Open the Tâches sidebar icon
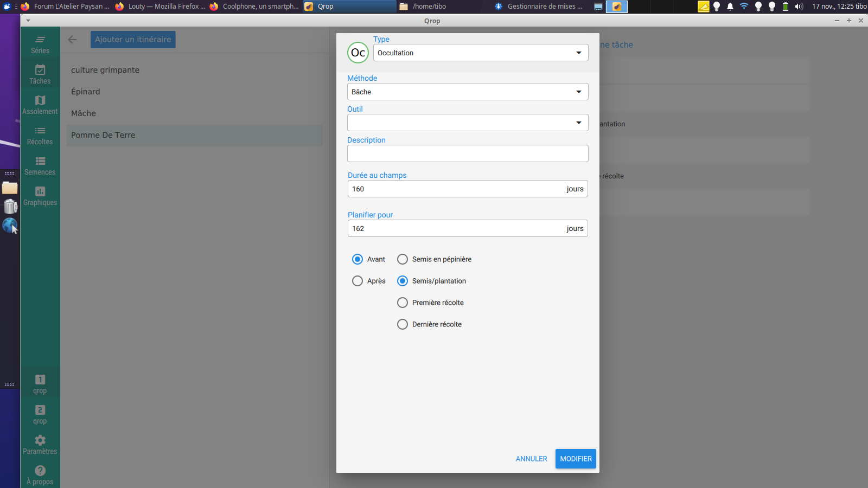 tap(40, 70)
